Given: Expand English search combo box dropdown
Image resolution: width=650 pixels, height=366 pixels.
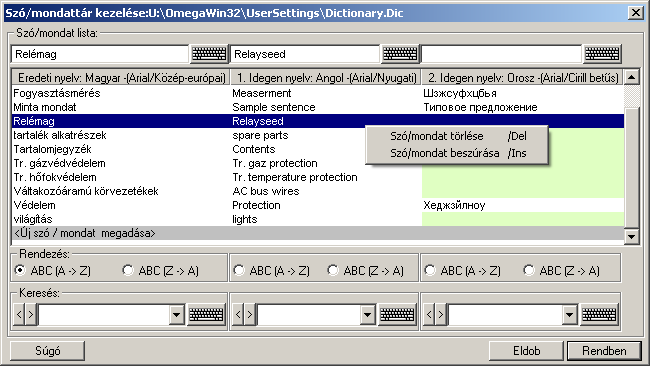Looking at the screenshot, I should pos(367,315).
